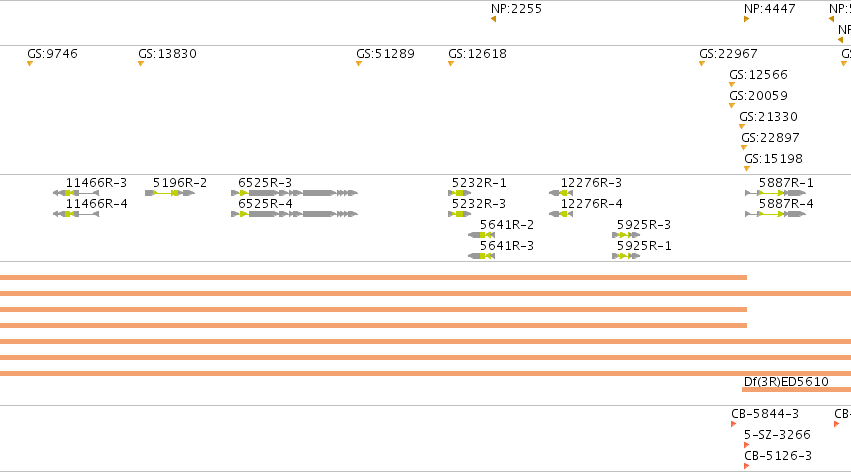
Task: Select the 6525R-4 gene glyph
Action: (x=294, y=214)
